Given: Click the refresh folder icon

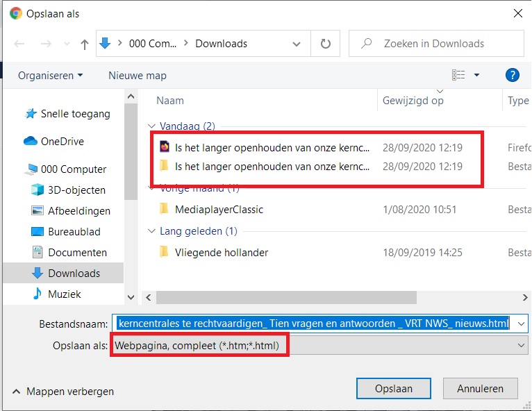Looking at the screenshot, I should point(326,44).
